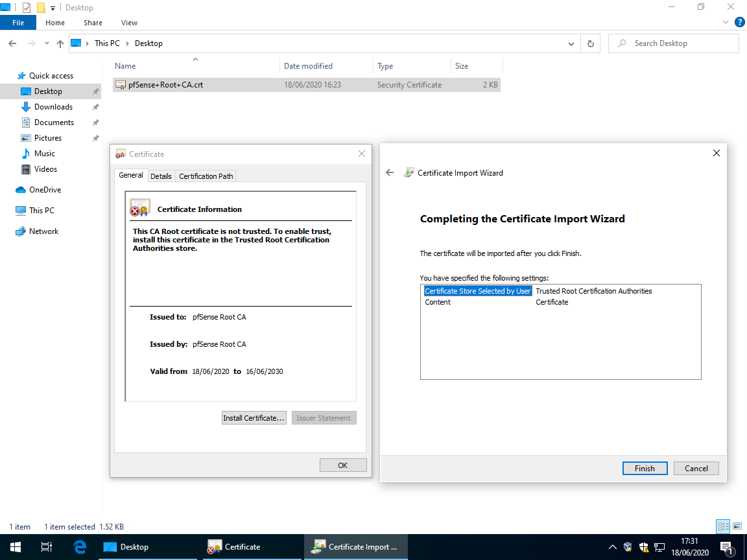Open the Home ribbon tab
This screenshot has height=560, width=747.
coord(54,23)
